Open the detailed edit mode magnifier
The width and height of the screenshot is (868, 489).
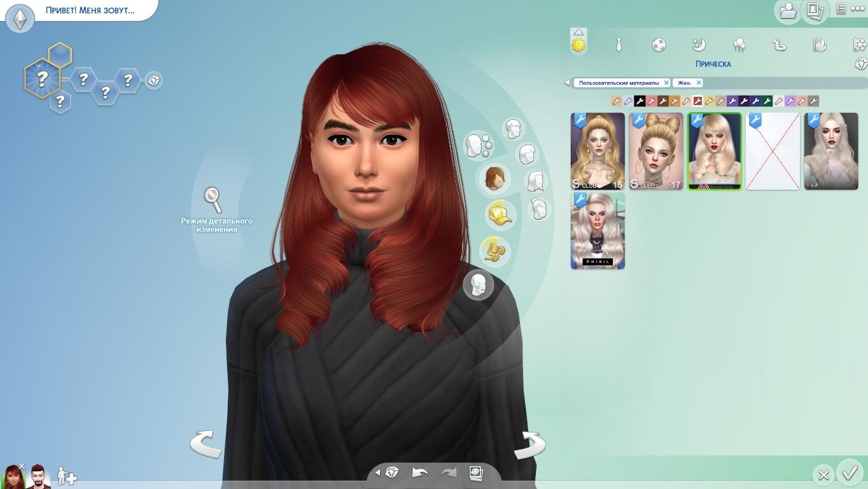coord(213,199)
